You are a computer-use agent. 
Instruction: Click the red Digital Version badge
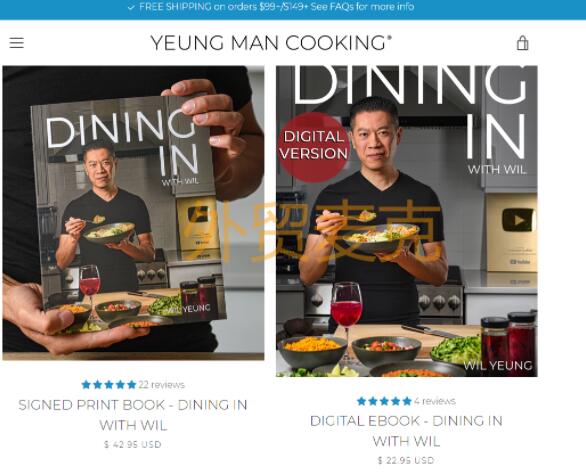pos(314,147)
